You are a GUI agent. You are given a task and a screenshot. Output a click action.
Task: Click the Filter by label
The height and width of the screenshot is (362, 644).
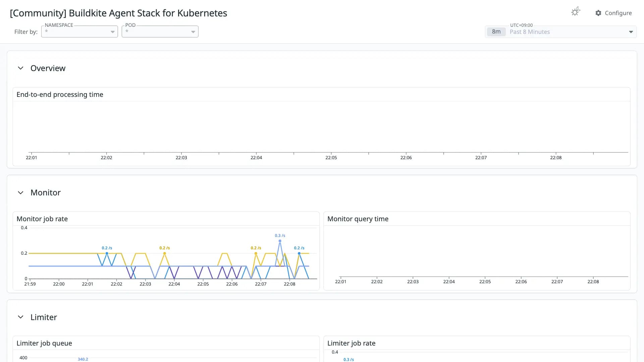point(26,32)
